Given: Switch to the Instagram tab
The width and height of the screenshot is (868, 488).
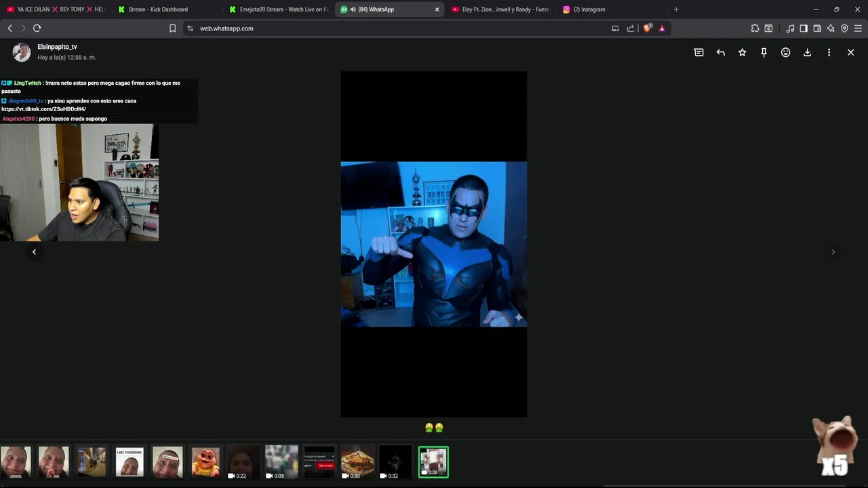Looking at the screenshot, I should pos(612,9).
